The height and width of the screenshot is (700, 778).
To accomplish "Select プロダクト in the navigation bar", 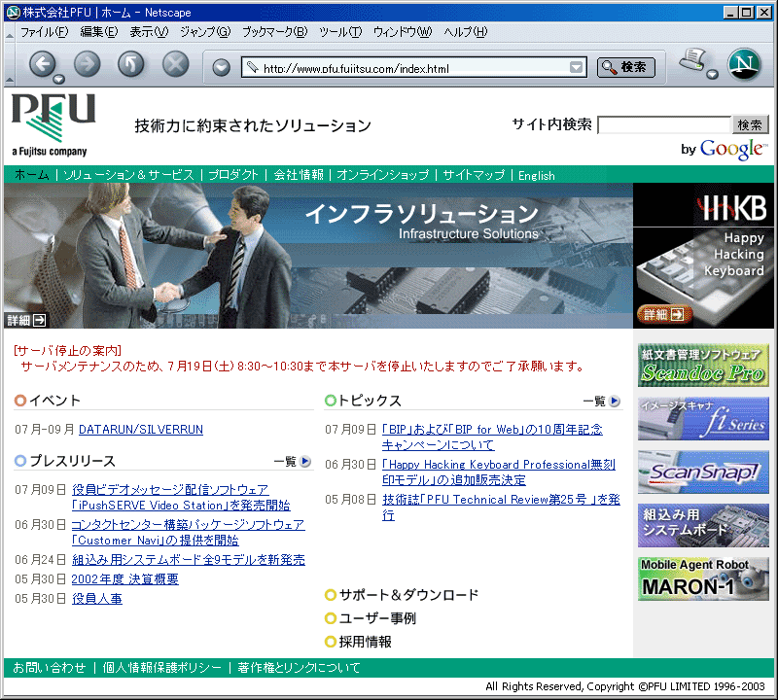I will tap(233, 175).
